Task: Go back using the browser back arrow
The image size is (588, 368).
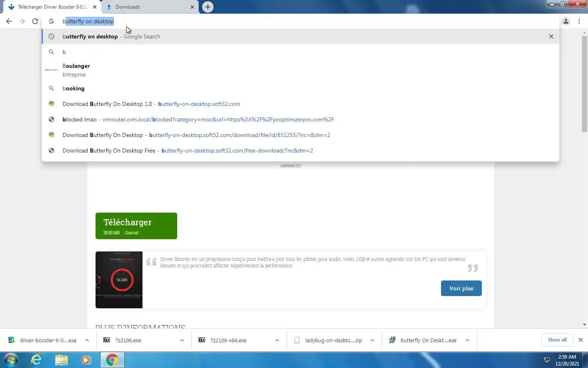Action: (9, 21)
